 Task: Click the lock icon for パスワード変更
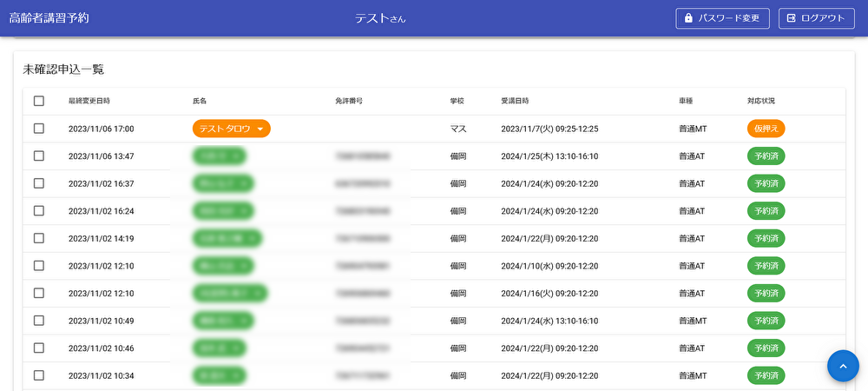688,18
